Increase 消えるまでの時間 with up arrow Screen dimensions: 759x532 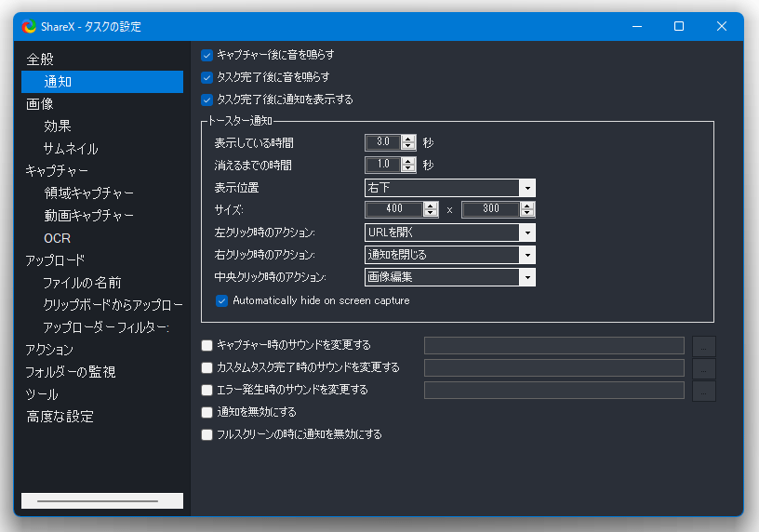(408, 161)
